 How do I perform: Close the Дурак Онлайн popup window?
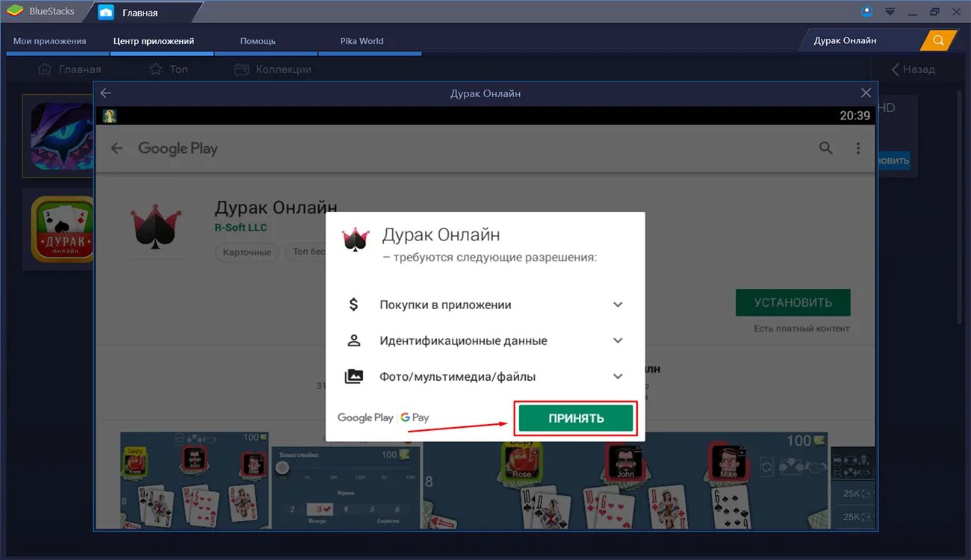866,93
